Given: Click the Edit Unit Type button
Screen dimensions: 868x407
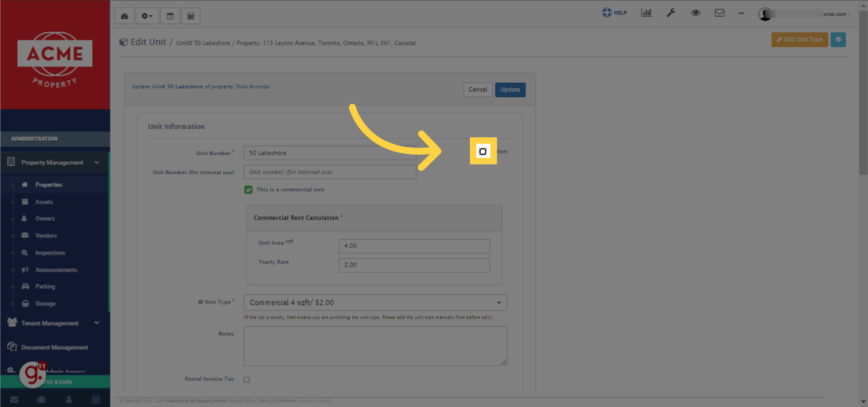Looking at the screenshot, I should pyautogui.click(x=799, y=39).
